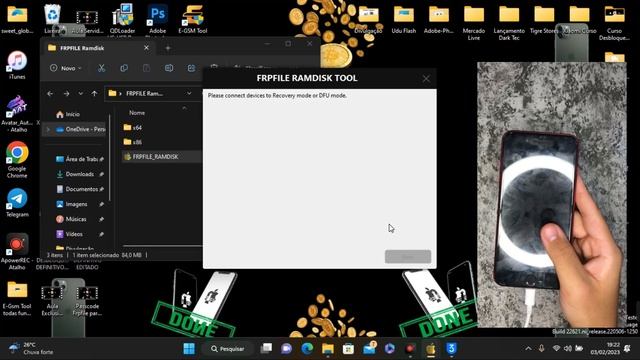Image resolution: width=640 pixels, height=360 pixels.
Task: Open the ApowerREC desktop shortcut
Action: coord(16,251)
